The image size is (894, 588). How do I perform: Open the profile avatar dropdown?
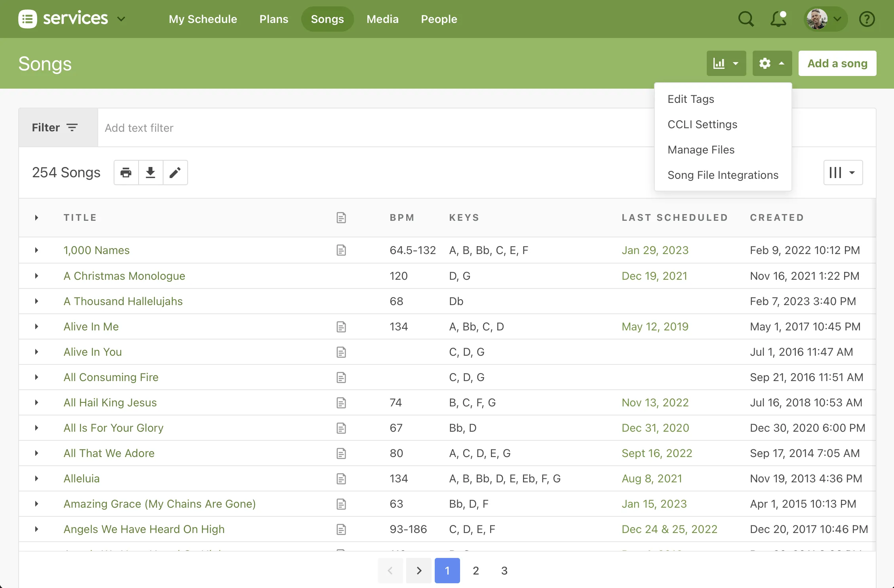click(x=825, y=19)
